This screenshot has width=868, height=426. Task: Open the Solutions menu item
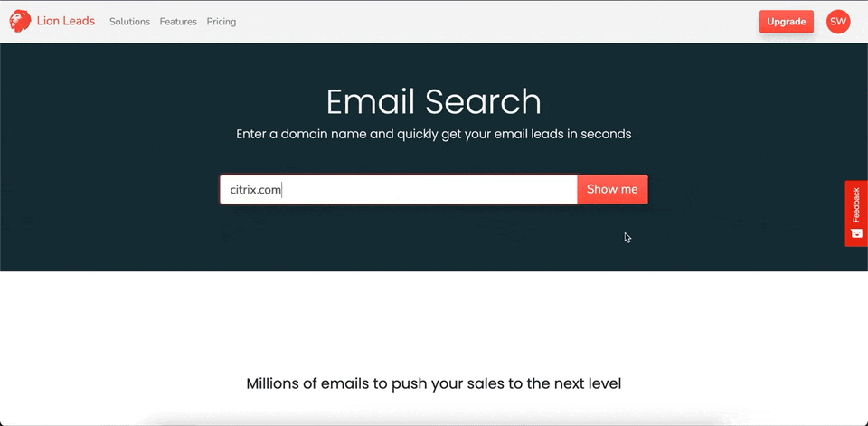tap(129, 22)
